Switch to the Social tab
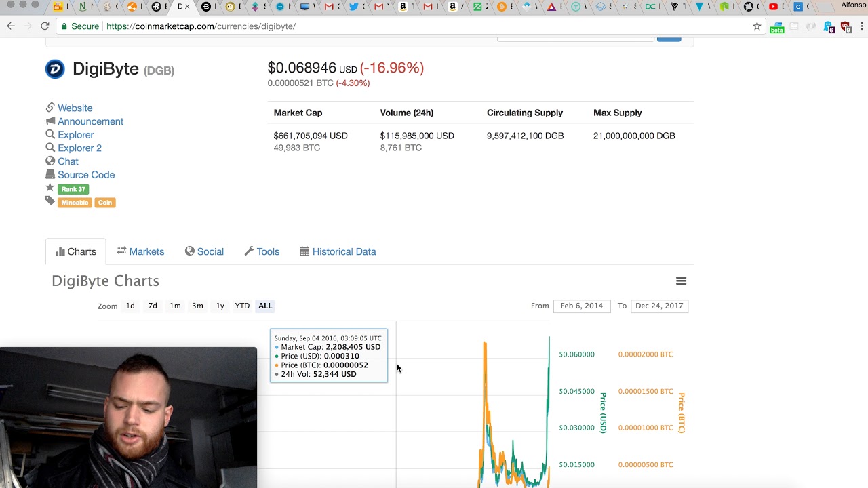 [x=204, y=251]
